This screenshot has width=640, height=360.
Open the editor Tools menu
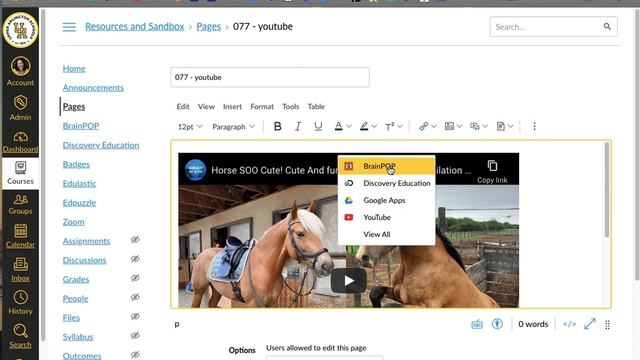click(291, 107)
